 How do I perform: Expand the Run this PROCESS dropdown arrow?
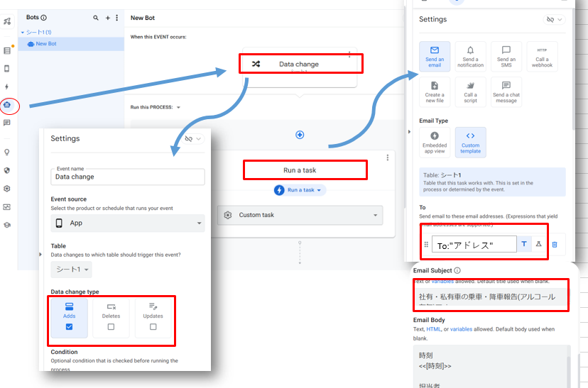pyautogui.click(x=178, y=108)
